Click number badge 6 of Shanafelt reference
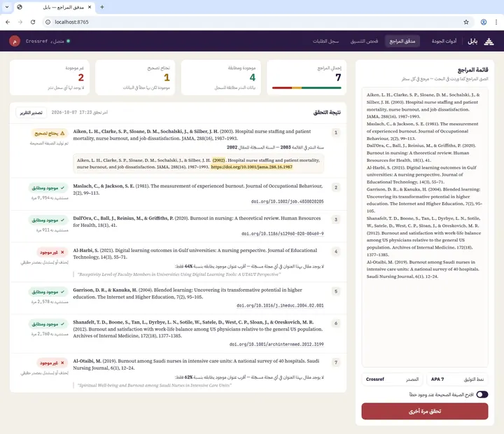The width and height of the screenshot is (504, 434). (x=335, y=323)
